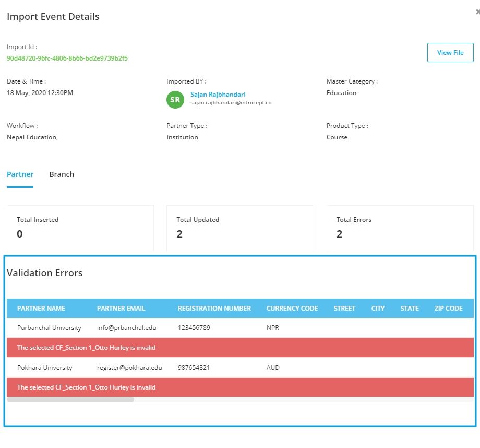Click the info@prbanchal.edu email cell
The width and height of the screenshot is (480, 448).
tap(126, 328)
